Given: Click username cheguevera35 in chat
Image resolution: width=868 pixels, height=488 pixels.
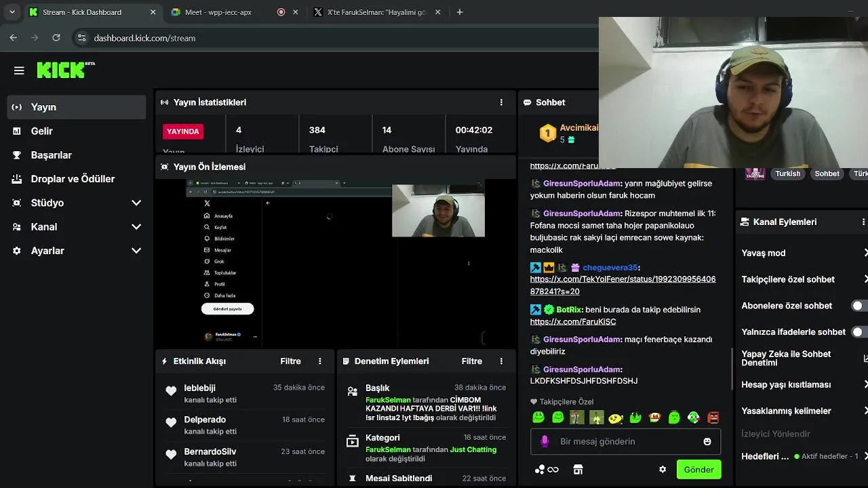Looking at the screenshot, I should 610,268.
